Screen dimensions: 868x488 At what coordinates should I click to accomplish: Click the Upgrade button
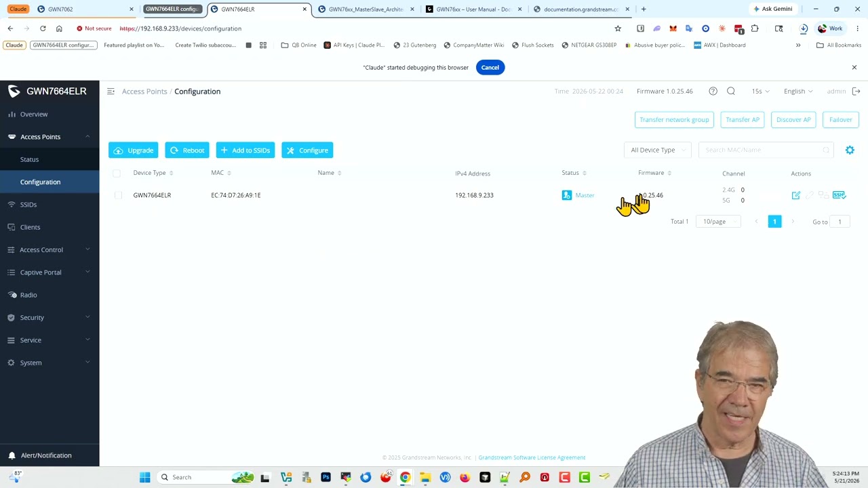click(x=134, y=150)
